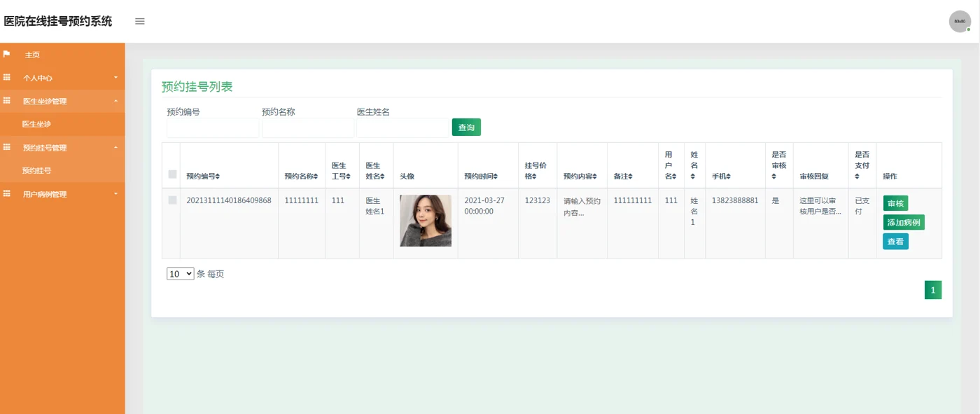Click the phone number 13823888881

(x=735, y=200)
